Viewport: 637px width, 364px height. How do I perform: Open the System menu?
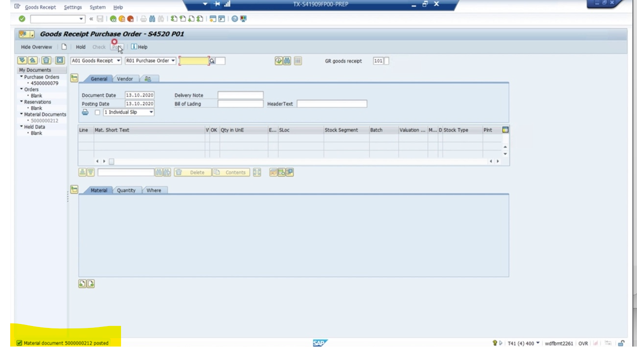tap(98, 7)
